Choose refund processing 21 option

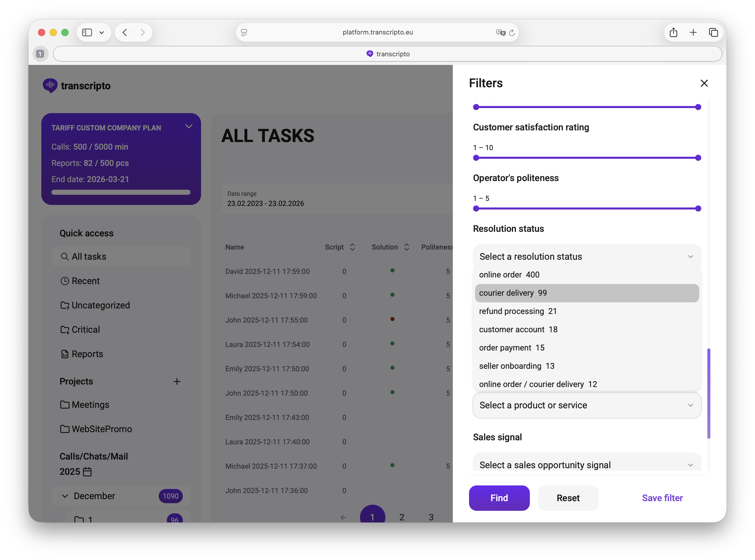click(x=517, y=311)
